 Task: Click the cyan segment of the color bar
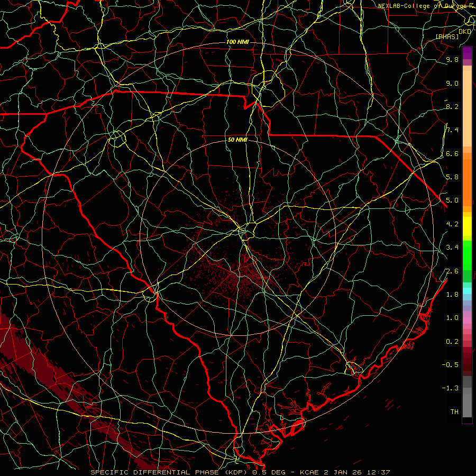467,291
